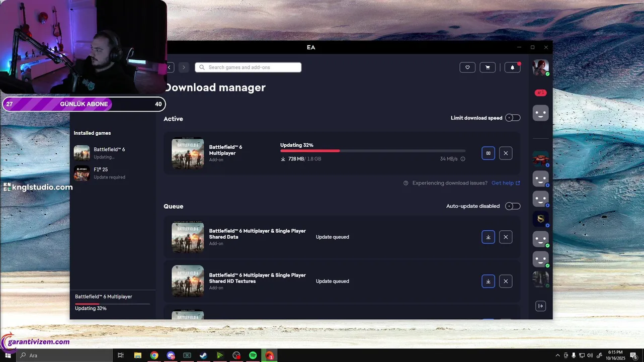Open F1 25 in Installed games

point(113,173)
